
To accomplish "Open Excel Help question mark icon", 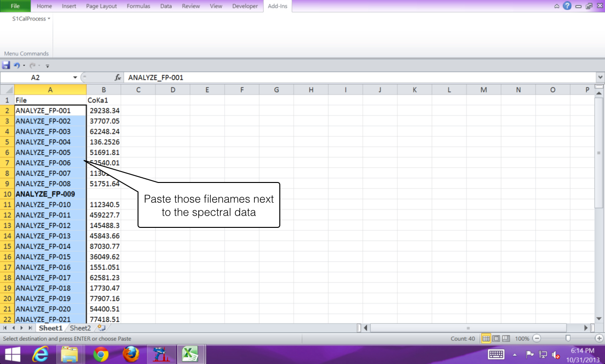I will (567, 6).
